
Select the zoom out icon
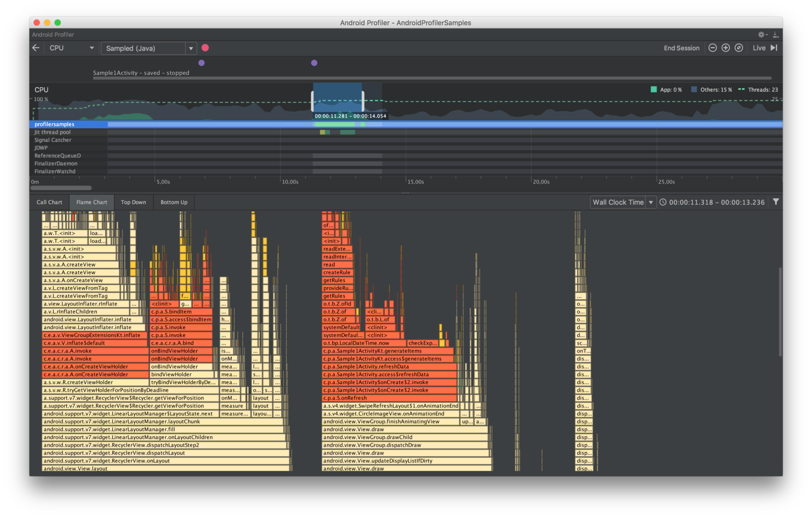click(713, 48)
